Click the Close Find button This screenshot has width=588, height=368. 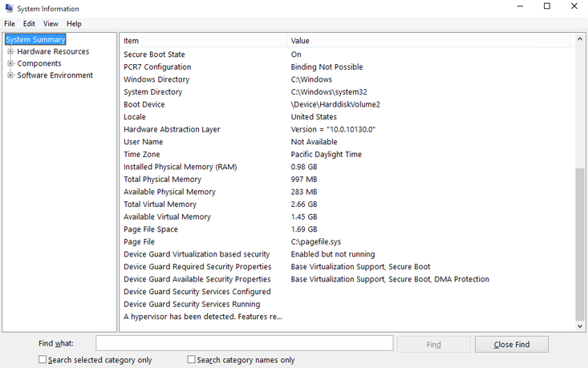[512, 344]
